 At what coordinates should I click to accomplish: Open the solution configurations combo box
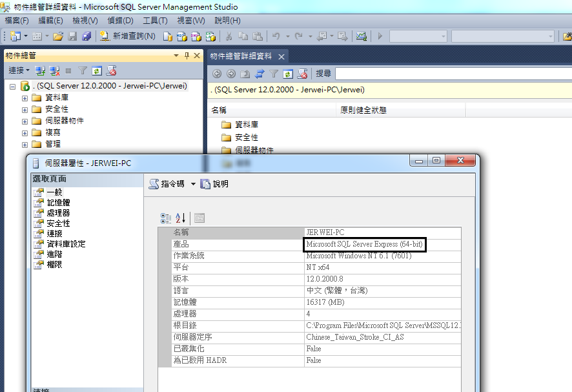point(418,36)
